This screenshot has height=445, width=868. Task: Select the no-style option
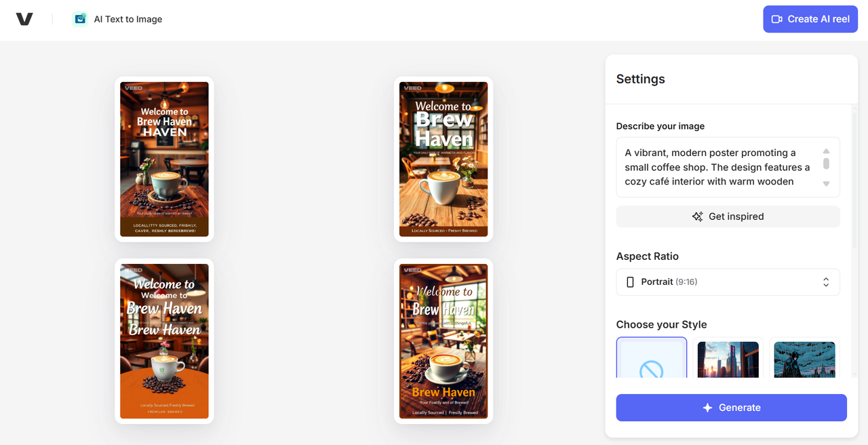point(651,358)
